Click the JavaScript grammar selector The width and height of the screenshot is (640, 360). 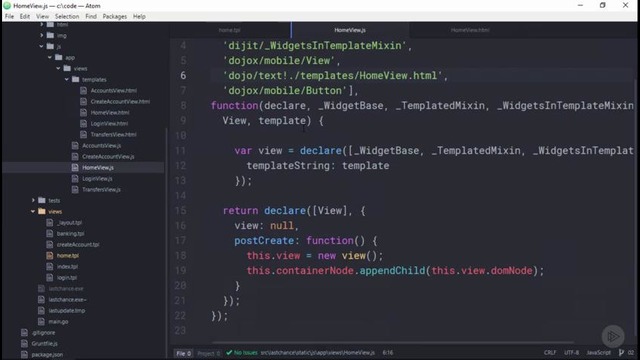[599, 352]
